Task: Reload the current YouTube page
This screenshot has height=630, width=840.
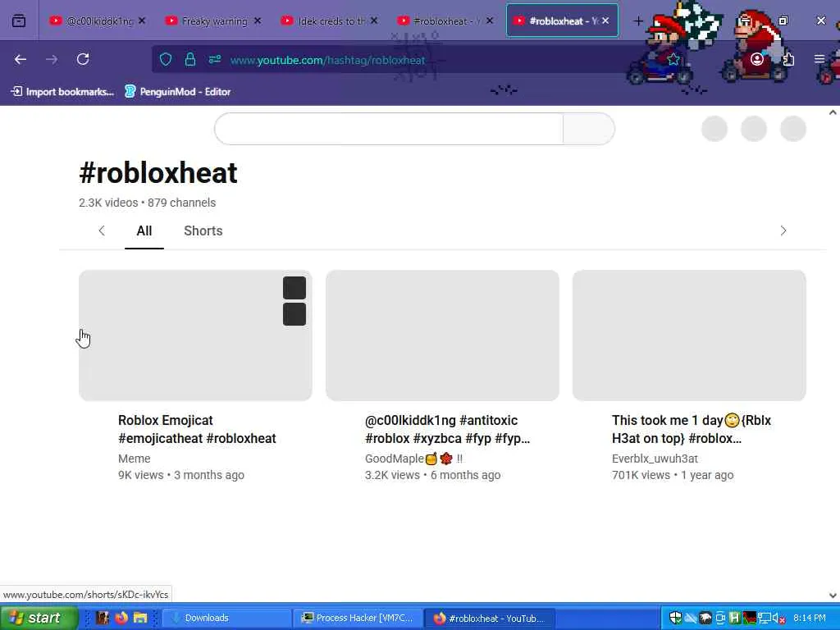Action: coord(83,59)
